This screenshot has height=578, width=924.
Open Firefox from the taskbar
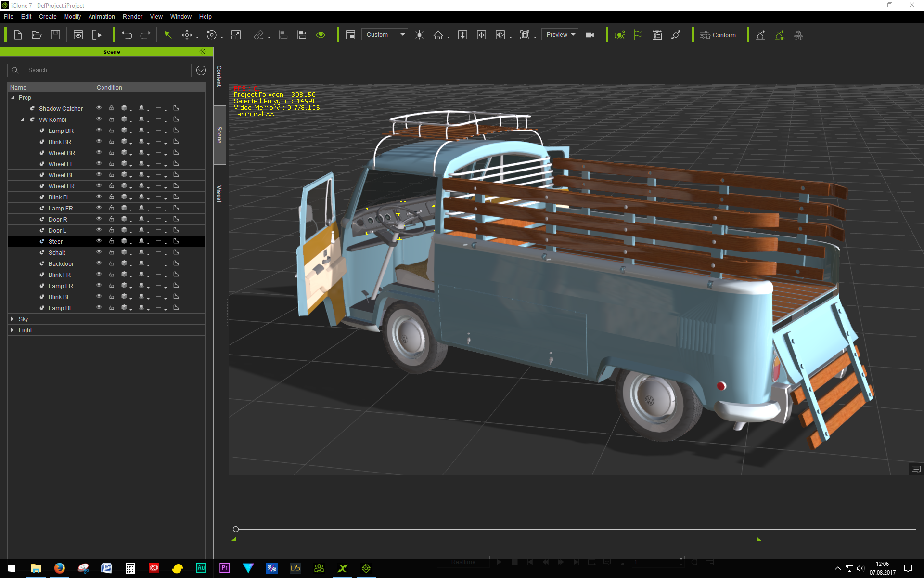(x=59, y=568)
